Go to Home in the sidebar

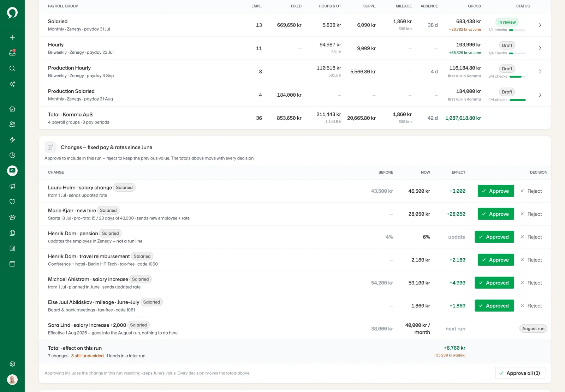12,109
